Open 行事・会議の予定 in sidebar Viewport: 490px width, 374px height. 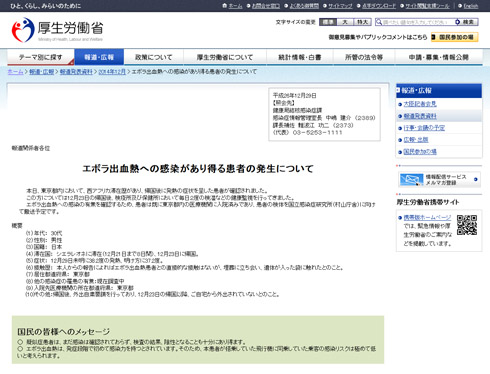[x=424, y=128]
